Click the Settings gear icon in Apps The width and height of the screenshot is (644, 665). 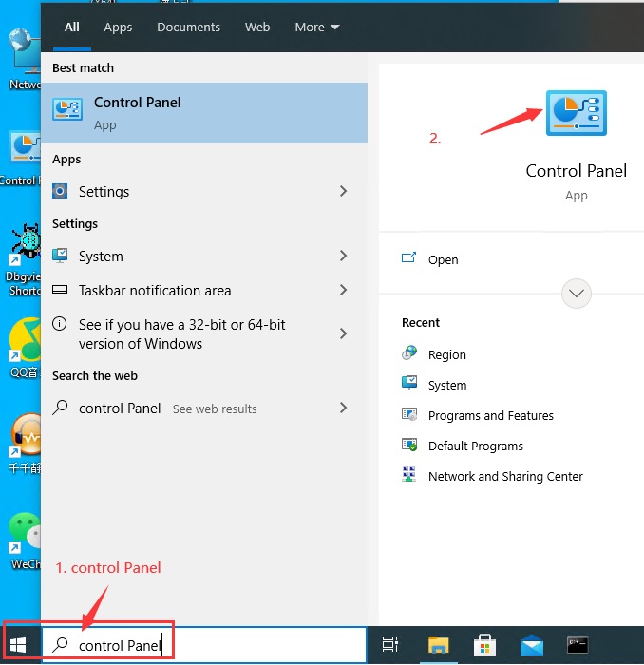[x=60, y=191]
